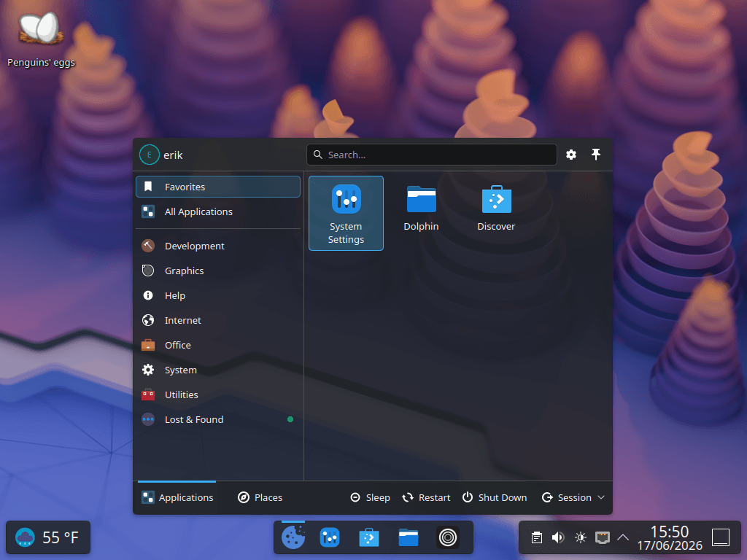The image size is (747, 560).
Task: Switch to the Places tab
Action: pos(260,497)
